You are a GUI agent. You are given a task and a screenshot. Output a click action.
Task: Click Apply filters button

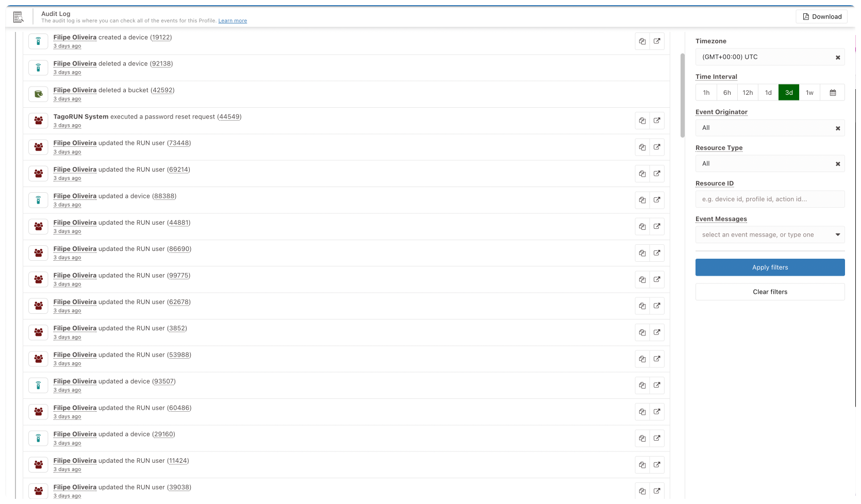point(770,267)
